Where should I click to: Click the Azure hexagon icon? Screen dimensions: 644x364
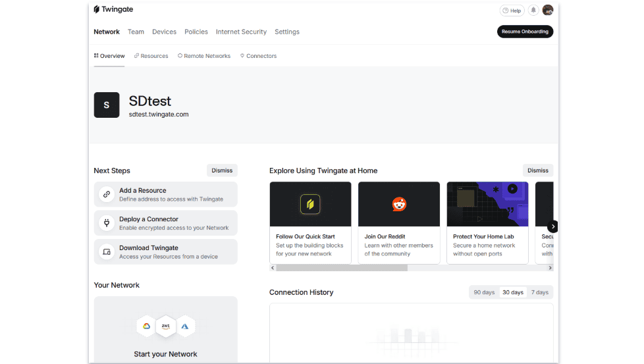pos(185,326)
